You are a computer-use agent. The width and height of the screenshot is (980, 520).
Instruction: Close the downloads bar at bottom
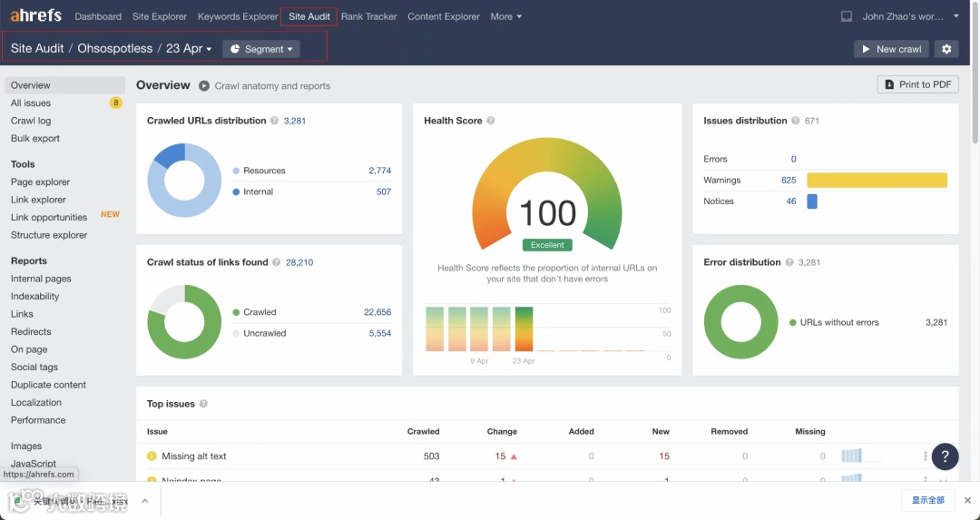[967, 500]
